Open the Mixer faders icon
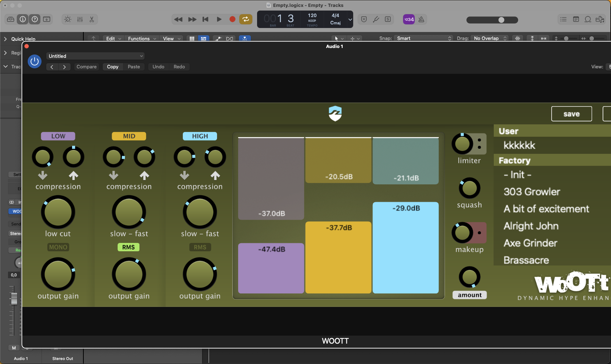The image size is (611, 364). pos(80,19)
